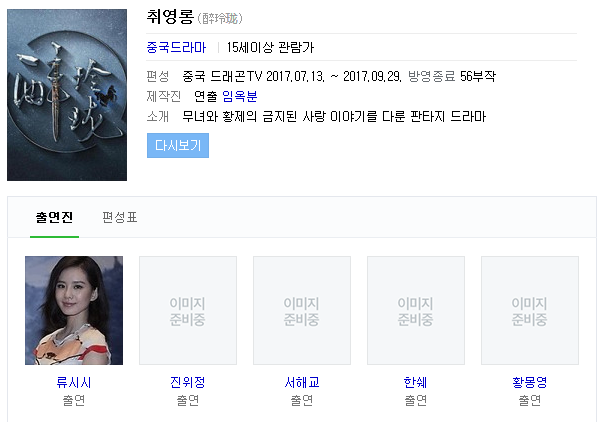Click the Chinese title 醉玲珑 text
The width and height of the screenshot is (600, 422).
[x=220, y=18]
